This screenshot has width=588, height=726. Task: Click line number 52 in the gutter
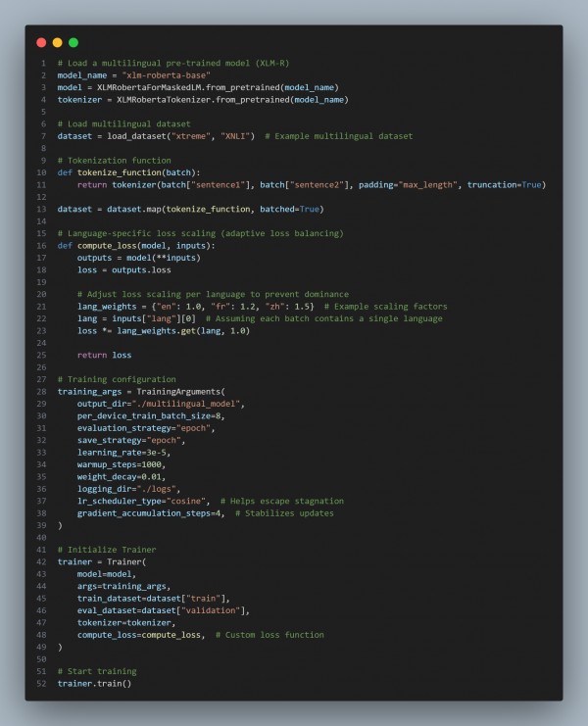[41, 684]
